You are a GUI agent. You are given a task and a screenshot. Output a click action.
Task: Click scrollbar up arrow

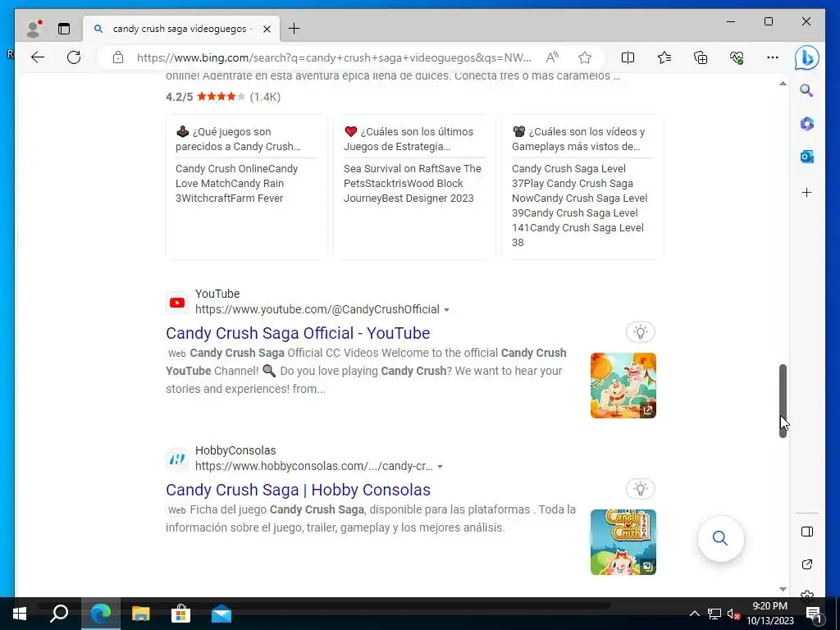pos(783,84)
